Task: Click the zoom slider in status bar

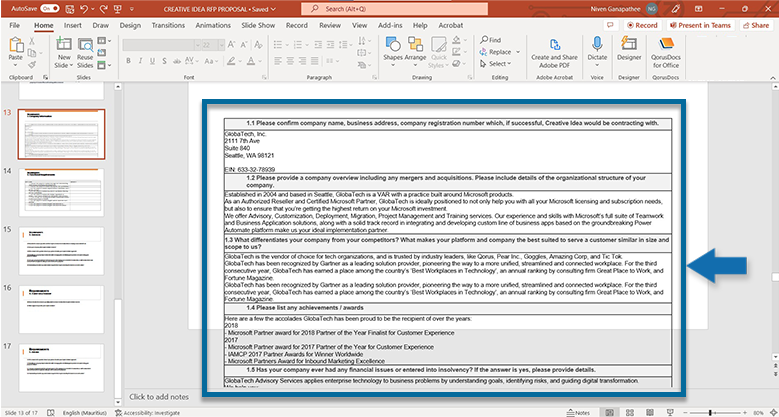Action: pos(712,412)
